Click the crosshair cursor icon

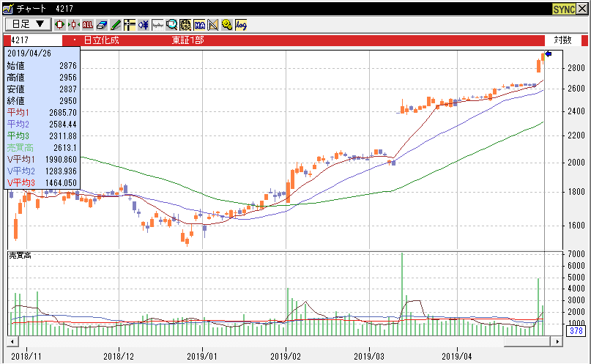pos(130,24)
